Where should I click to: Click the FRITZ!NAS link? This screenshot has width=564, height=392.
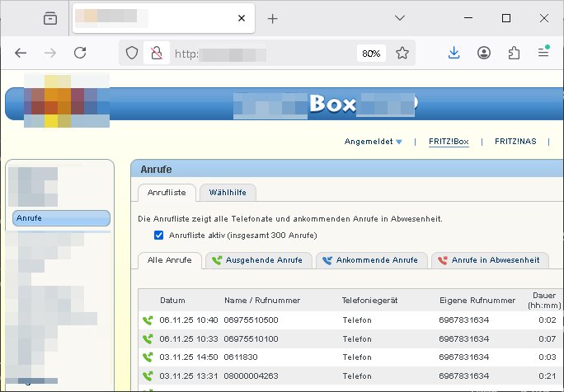point(515,142)
